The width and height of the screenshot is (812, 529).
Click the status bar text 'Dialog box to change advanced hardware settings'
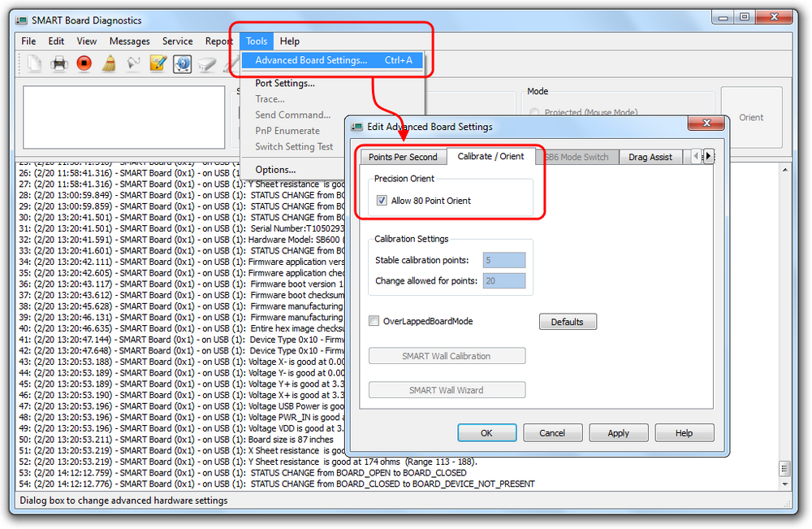coord(123,501)
